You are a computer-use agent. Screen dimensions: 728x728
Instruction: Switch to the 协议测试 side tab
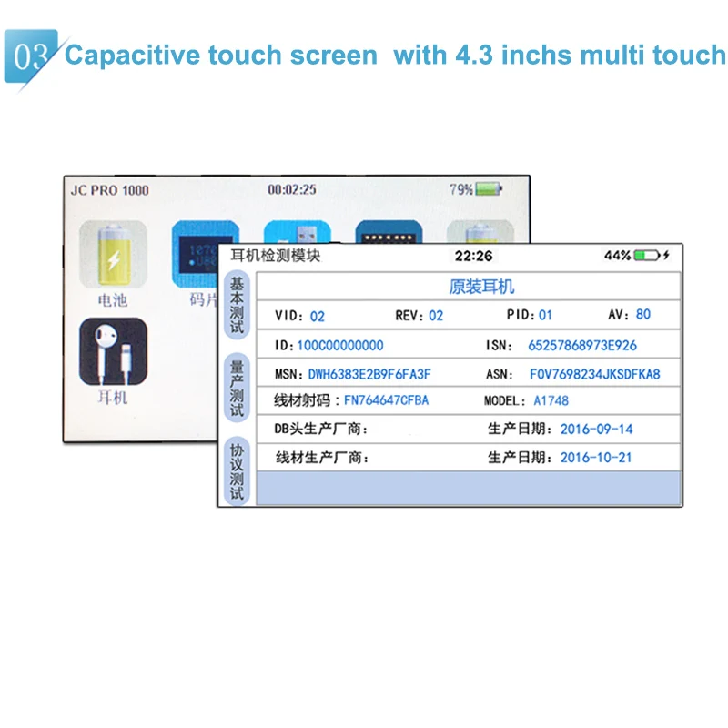[x=237, y=470]
